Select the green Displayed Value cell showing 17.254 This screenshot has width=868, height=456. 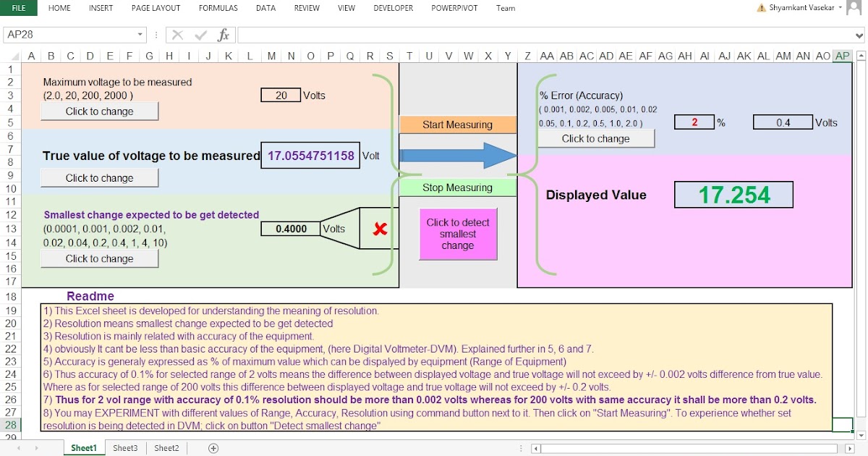coord(733,194)
